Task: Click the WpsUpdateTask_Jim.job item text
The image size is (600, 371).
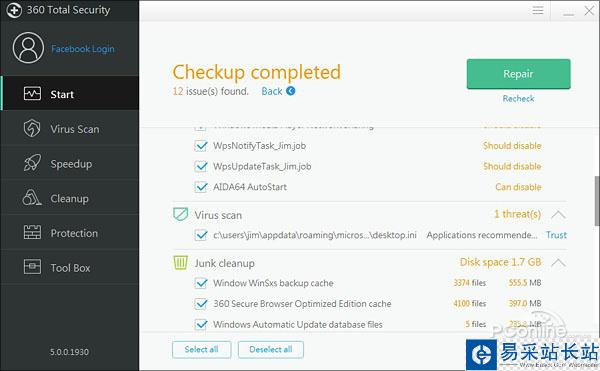Action: coord(262,166)
